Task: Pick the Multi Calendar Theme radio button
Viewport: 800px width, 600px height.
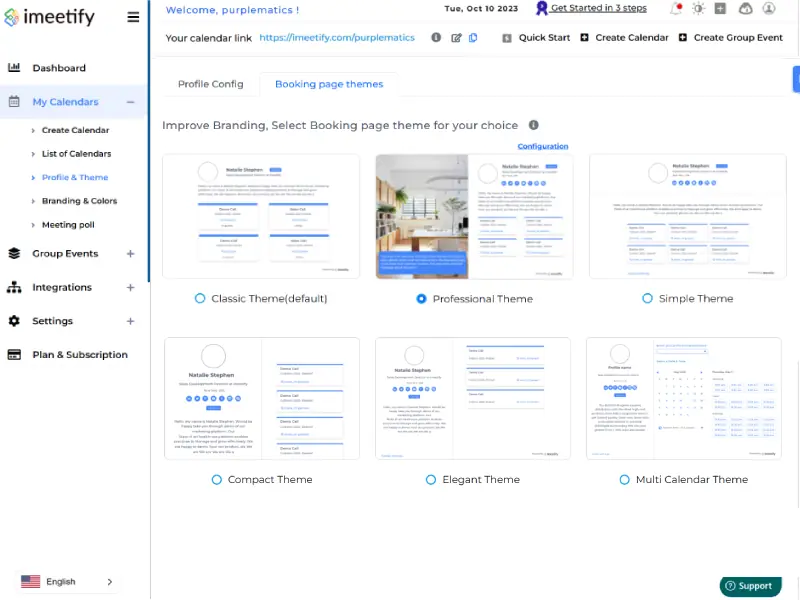Action: click(x=624, y=480)
